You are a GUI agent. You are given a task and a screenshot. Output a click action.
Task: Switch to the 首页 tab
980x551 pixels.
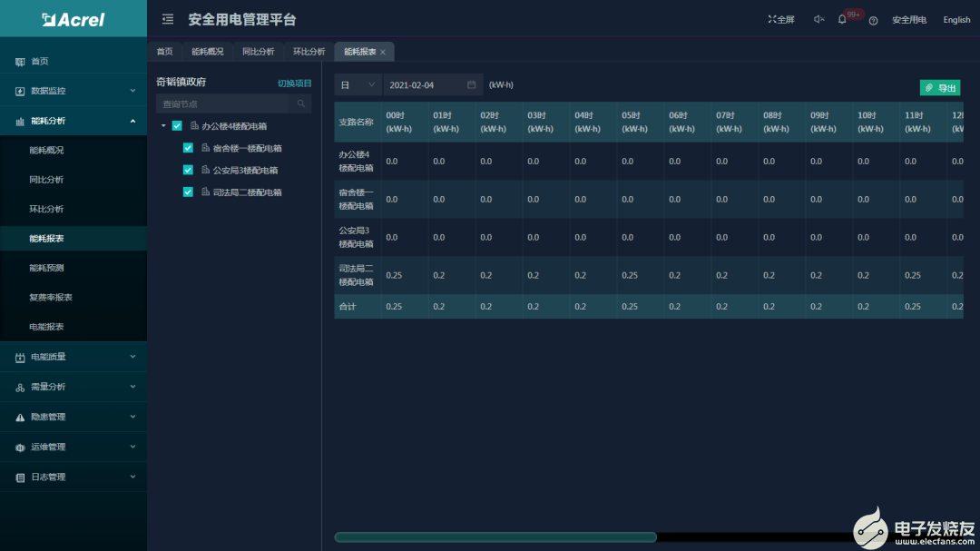tap(164, 51)
